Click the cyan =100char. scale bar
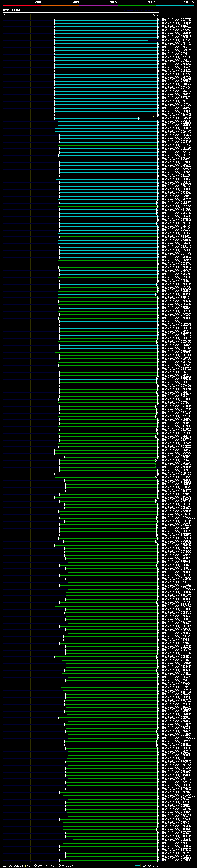Image resolution: width=197 pixels, height=868 pixels. tap(137, 866)
